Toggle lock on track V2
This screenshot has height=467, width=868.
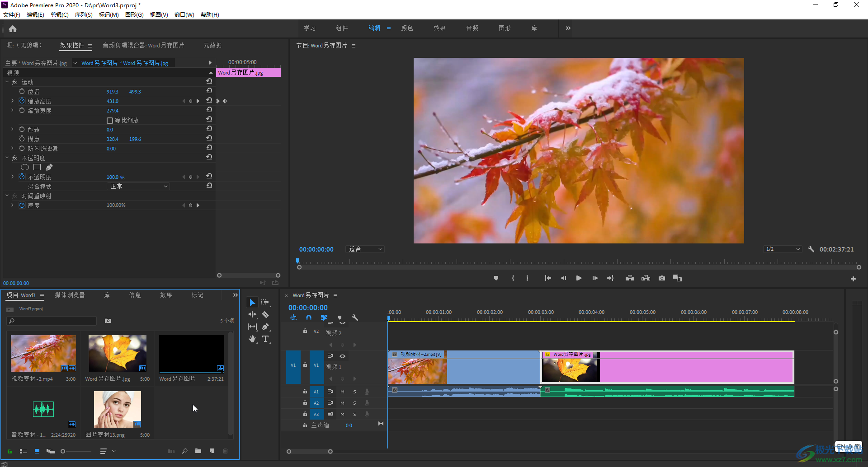[x=305, y=331]
